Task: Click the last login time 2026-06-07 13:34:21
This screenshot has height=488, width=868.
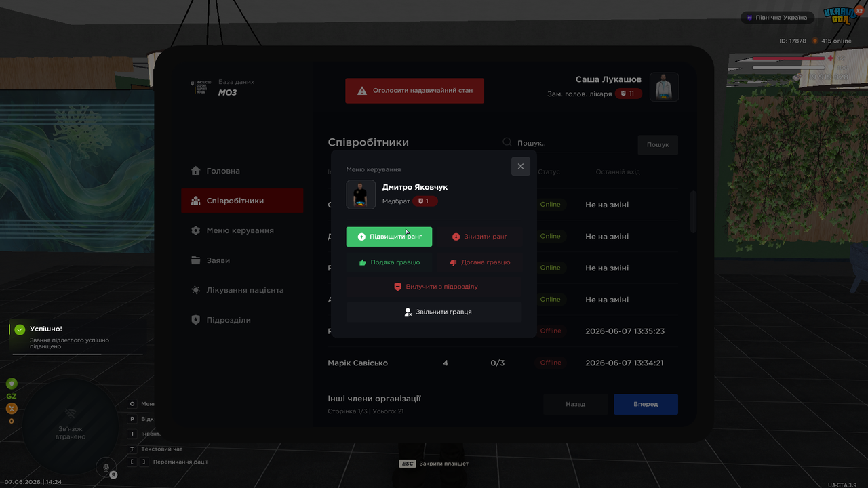Action: point(625,363)
